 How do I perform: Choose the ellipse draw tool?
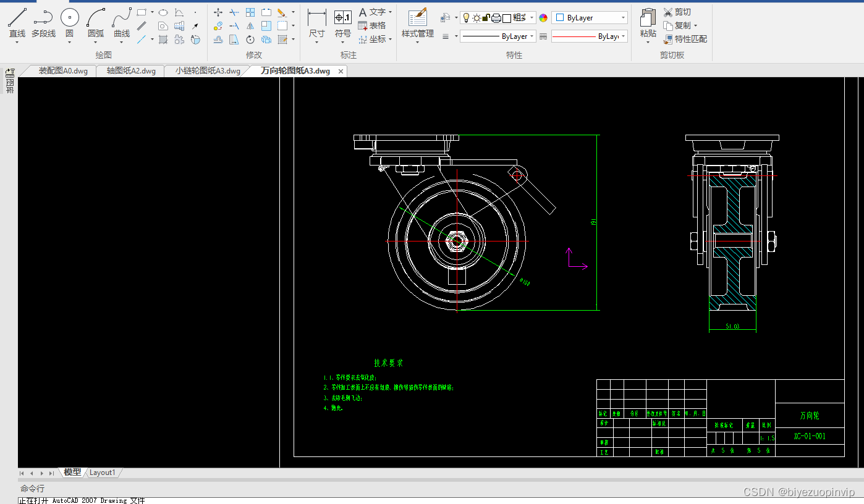click(x=163, y=12)
